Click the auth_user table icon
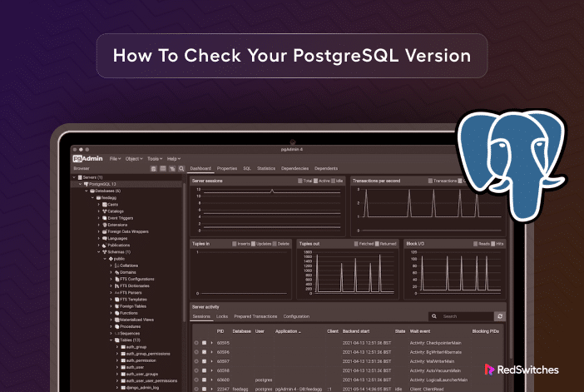Viewport: 584px width, 392px height. point(123,367)
